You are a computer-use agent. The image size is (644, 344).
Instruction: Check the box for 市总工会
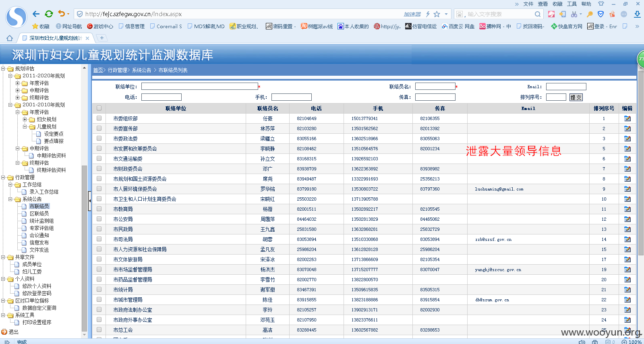[x=99, y=329]
